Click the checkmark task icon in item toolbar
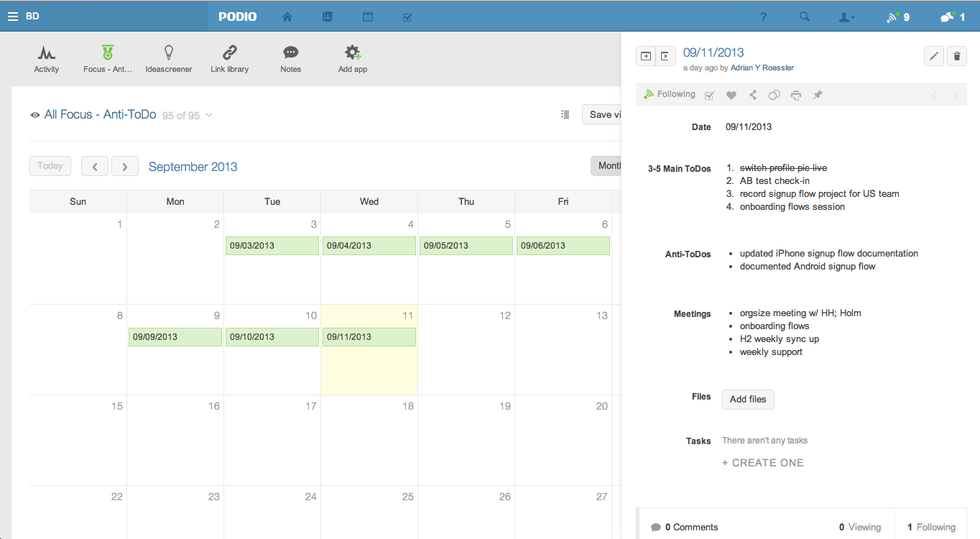The height and width of the screenshot is (539, 980). click(709, 95)
